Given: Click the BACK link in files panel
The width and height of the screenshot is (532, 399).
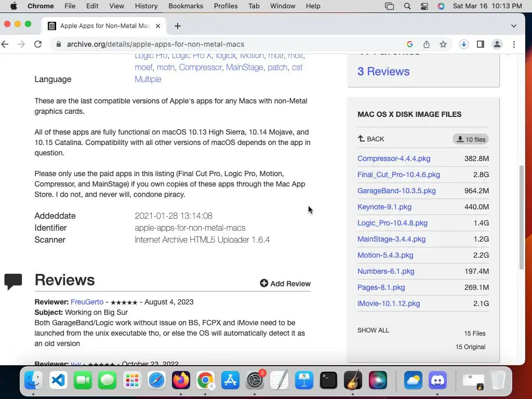Looking at the screenshot, I should (x=371, y=139).
